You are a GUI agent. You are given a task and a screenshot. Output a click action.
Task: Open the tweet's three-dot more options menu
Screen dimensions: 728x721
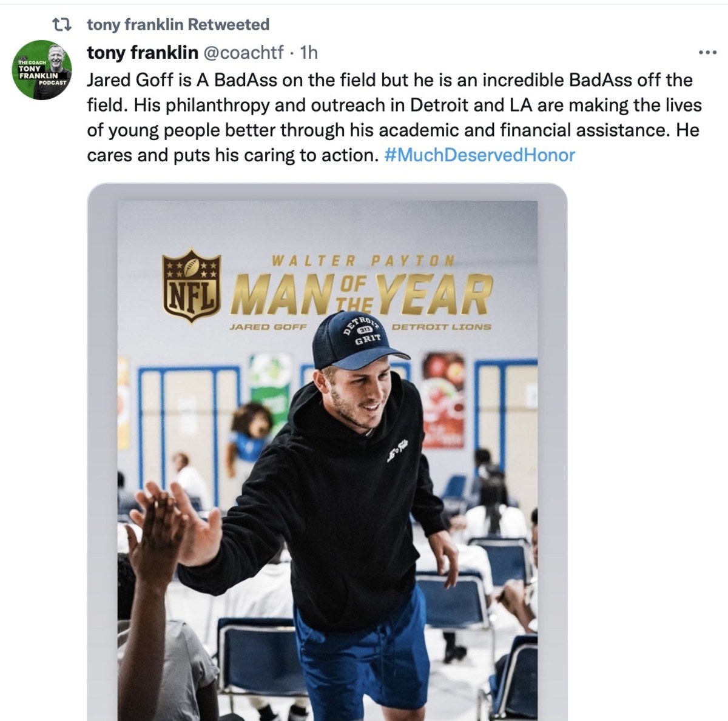[x=707, y=53]
